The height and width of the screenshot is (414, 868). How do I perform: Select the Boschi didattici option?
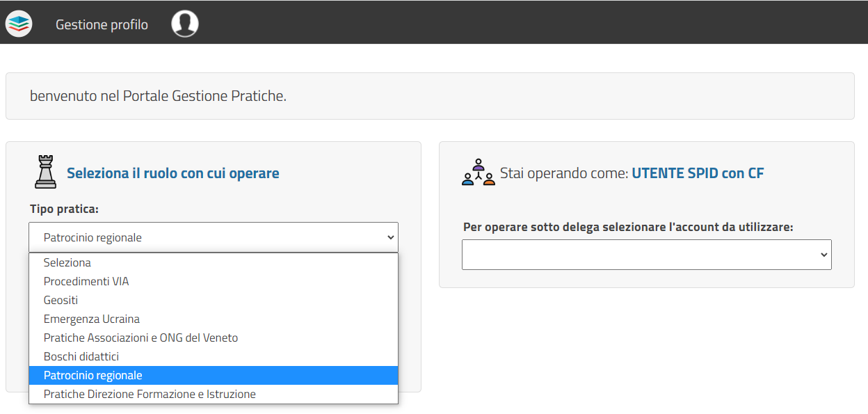(81, 357)
